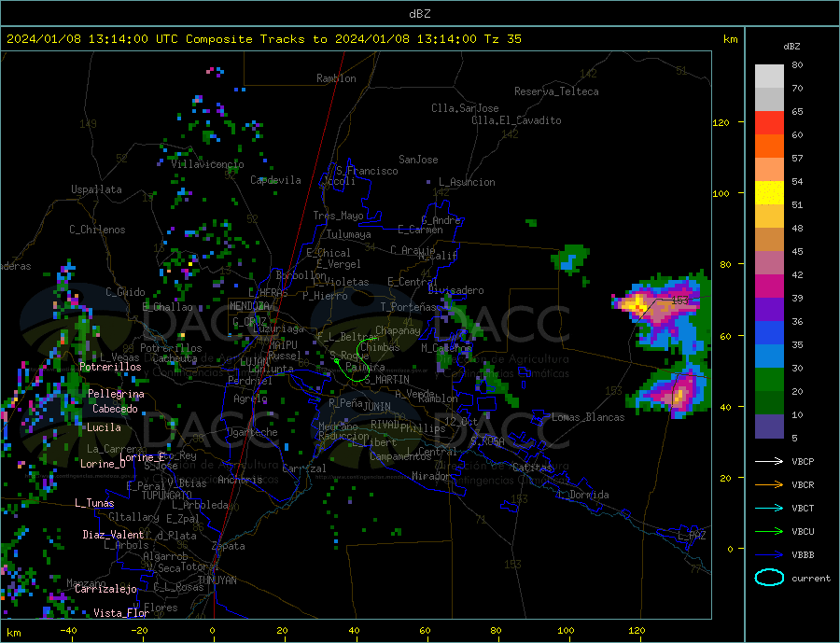This screenshot has height=643, width=840.
Task: Click the 'Villavicencio' place label
Action: [207, 164]
